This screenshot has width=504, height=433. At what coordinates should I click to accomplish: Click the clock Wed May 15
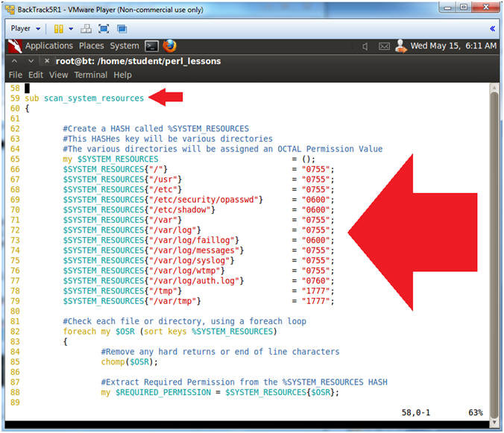[453, 46]
